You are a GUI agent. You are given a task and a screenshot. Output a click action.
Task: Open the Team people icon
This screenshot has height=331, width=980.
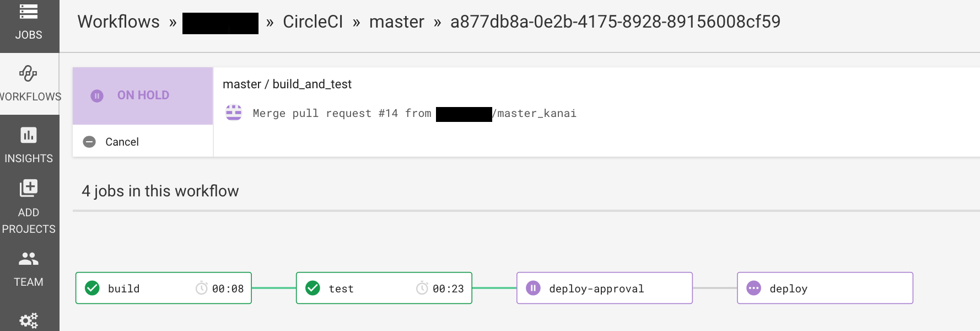[29, 258]
